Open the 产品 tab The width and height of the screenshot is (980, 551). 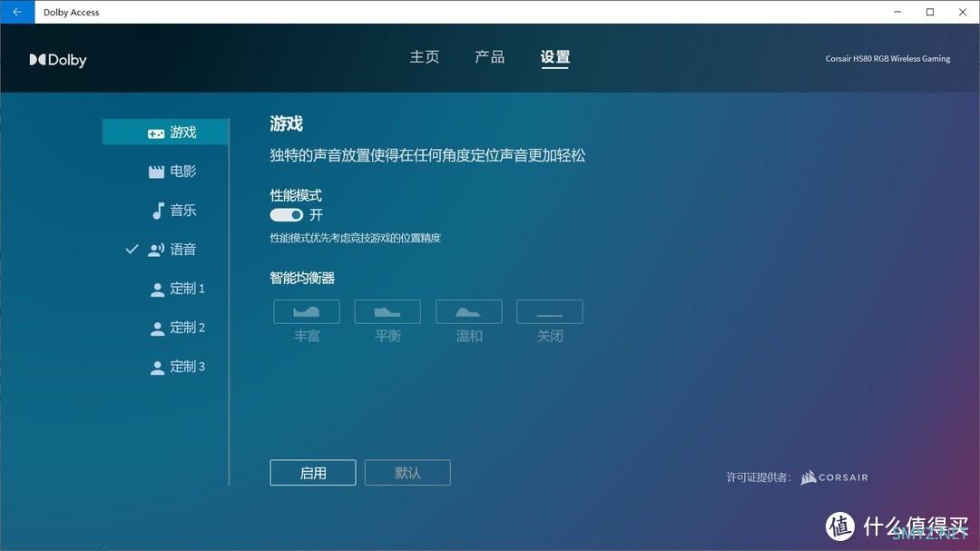coord(489,57)
